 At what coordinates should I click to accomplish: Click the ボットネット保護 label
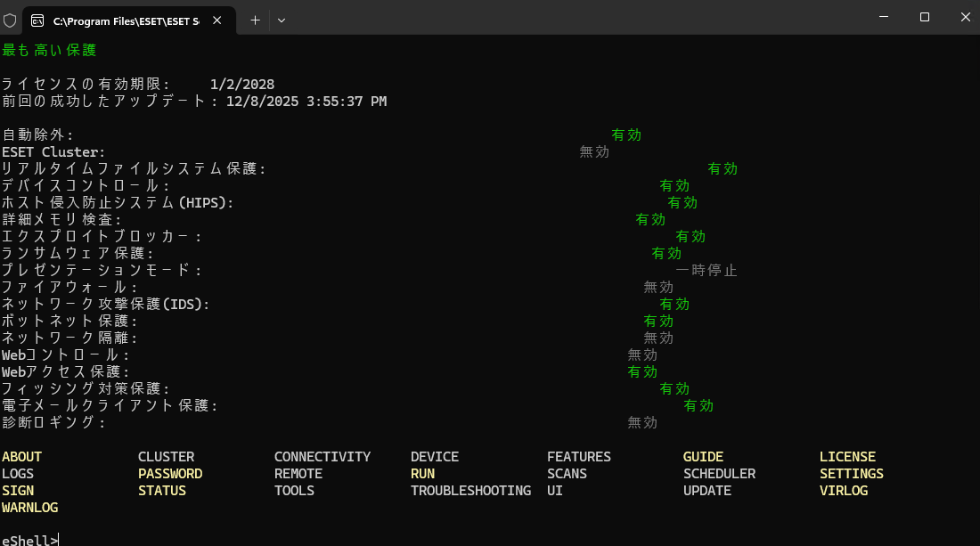[x=69, y=321]
